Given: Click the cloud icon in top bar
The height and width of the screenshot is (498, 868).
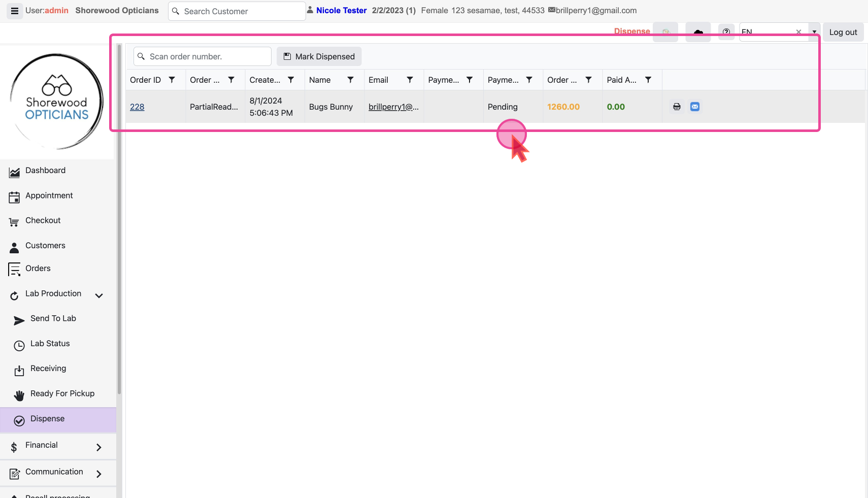Looking at the screenshot, I should (x=698, y=31).
